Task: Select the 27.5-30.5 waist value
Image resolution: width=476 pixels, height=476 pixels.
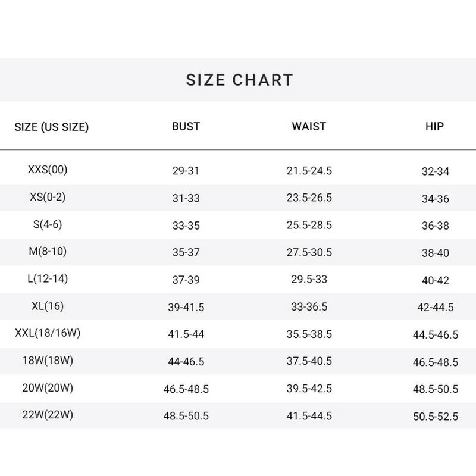Action: (x=309, y=253)
